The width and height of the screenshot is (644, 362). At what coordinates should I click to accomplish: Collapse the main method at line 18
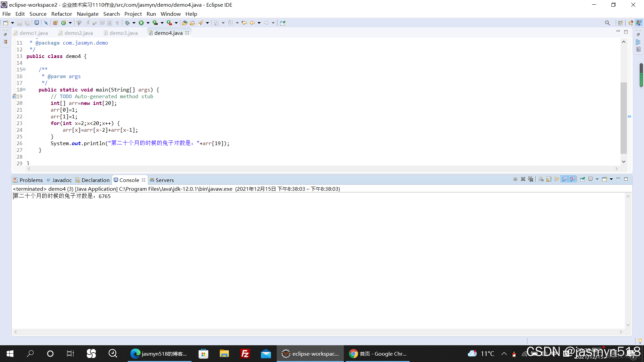point(24,89)
